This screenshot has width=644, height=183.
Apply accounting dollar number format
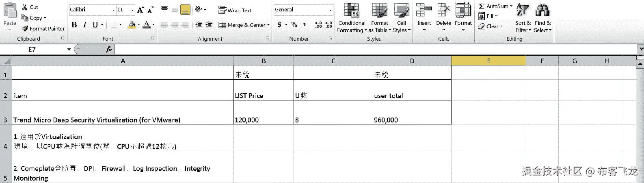coord(279,25)
